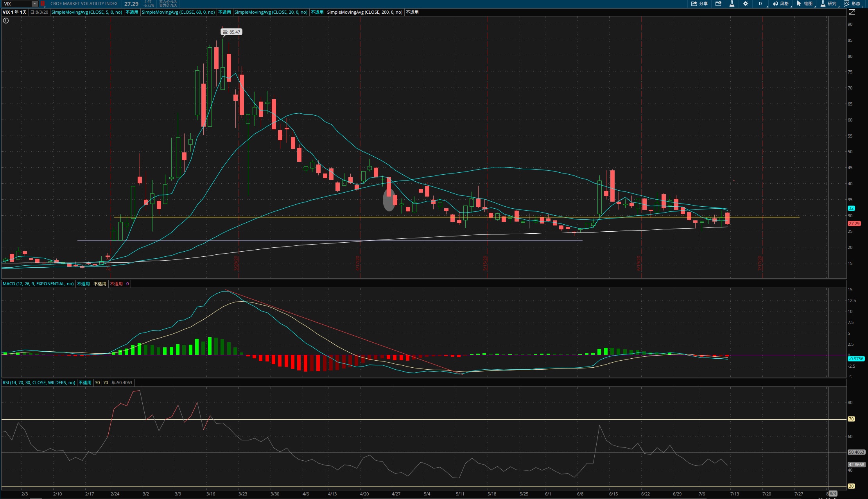Viewport: 868px width, 499px height.
Task: Click the 70 box in RSI header
Action: click(x=106, y=383)
